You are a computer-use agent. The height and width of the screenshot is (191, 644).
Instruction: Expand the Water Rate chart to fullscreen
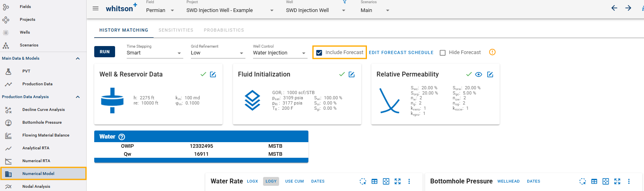[x=397, y=181]
